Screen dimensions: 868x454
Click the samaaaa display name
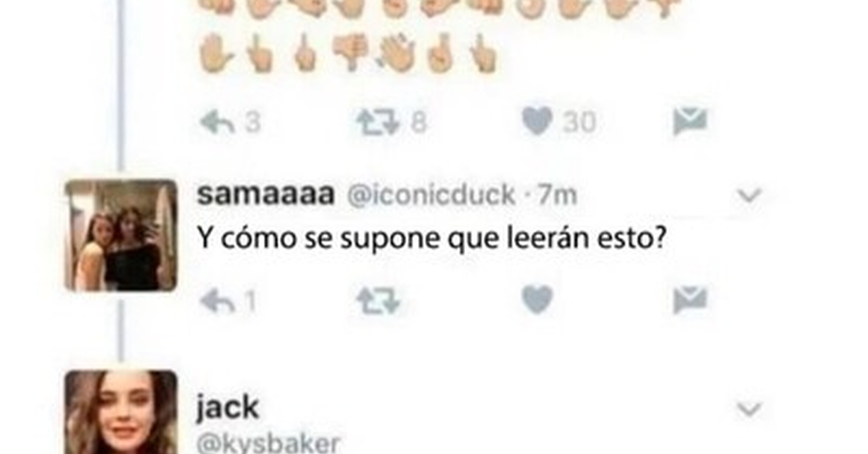266,195
